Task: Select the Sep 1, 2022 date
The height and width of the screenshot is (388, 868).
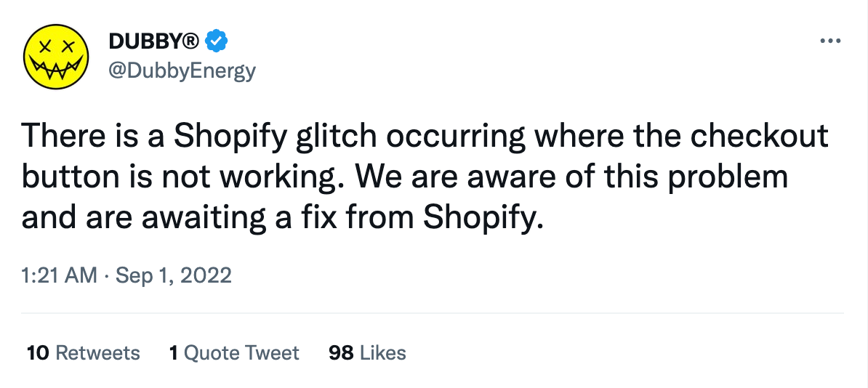Action: (x=173, y=275)
